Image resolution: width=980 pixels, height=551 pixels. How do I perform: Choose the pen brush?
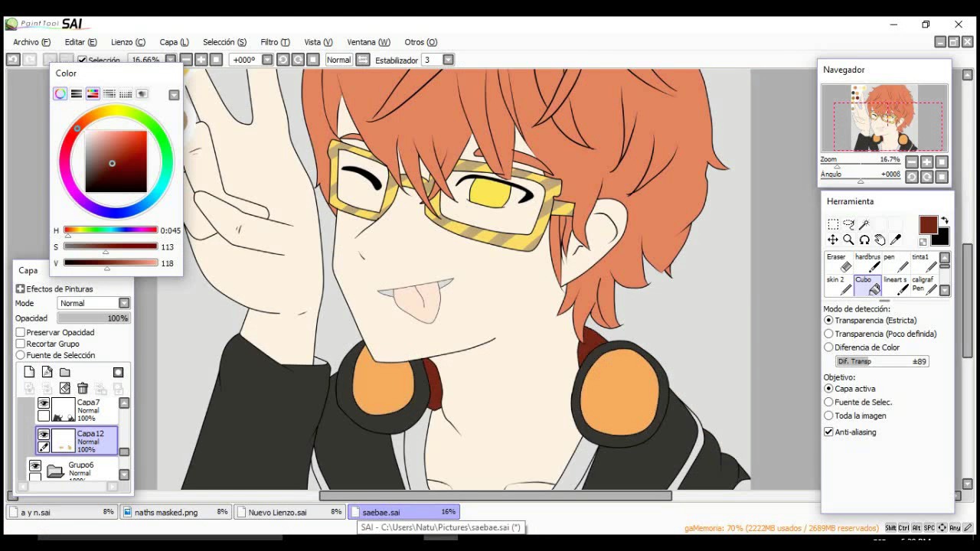[x=896, y=262]
